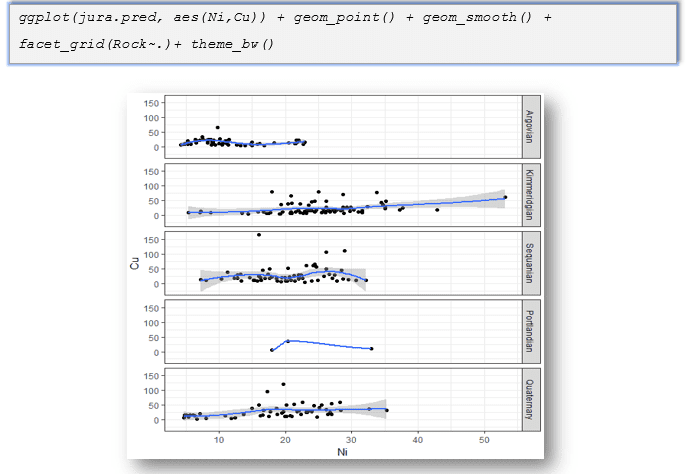Select the Portlandian facet strip label
This screenshot has height=474, width=686.
coord(529,331)
